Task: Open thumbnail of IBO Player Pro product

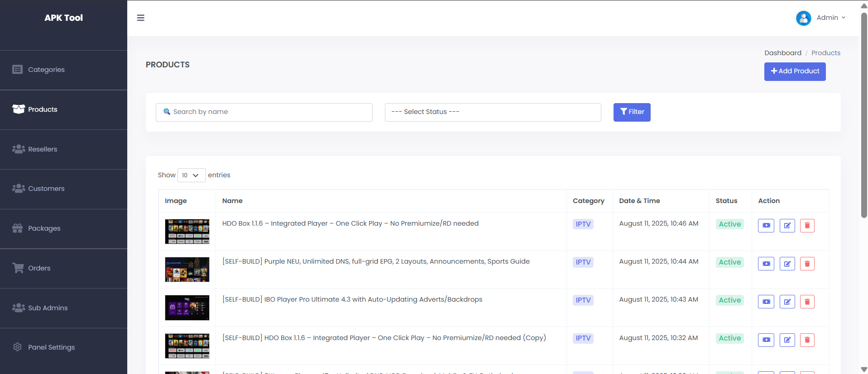Action: click(x=187, y=308)
